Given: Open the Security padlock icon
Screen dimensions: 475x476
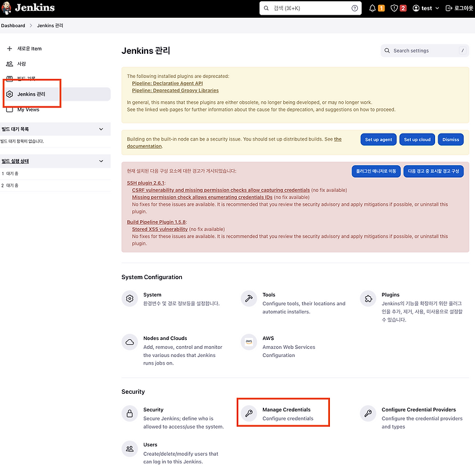Looking at the screenshot, I should pos(130,413).
